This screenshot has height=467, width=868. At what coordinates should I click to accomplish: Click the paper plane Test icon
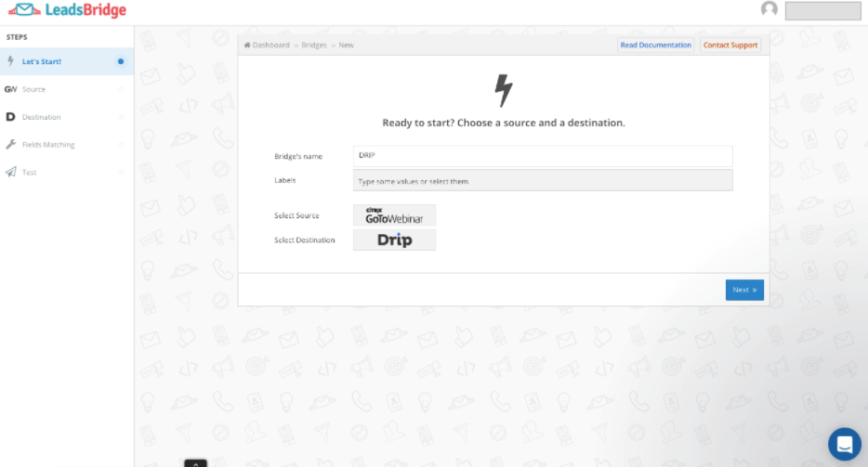coord(10,173)
